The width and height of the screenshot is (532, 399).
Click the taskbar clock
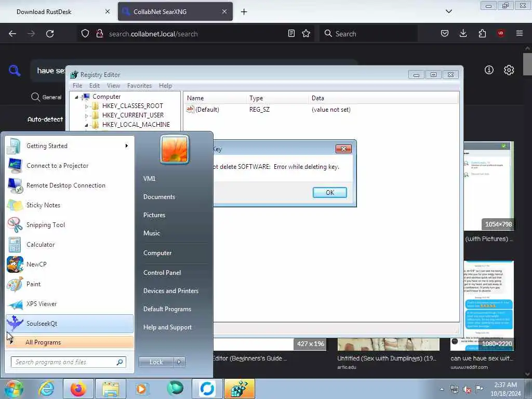[x=506, y=389]
